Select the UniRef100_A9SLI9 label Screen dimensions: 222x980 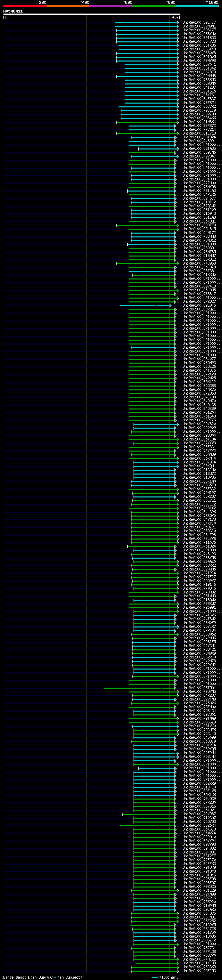[199, 110]
